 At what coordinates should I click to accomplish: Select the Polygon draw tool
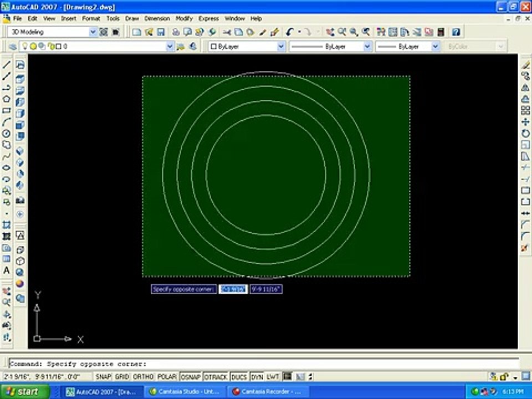pos(7,99)
